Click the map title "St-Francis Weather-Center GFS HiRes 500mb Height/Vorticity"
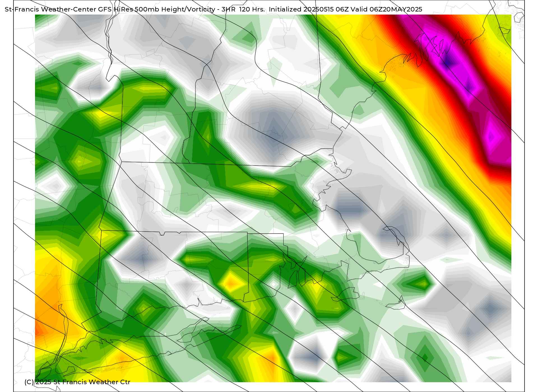538x392 pixels. [110, 9]
